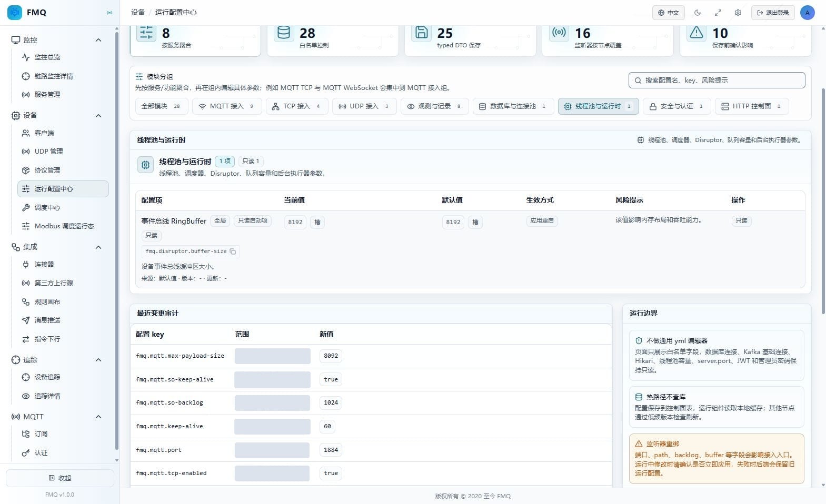Click the 退出登录 button

pos(773,13)
